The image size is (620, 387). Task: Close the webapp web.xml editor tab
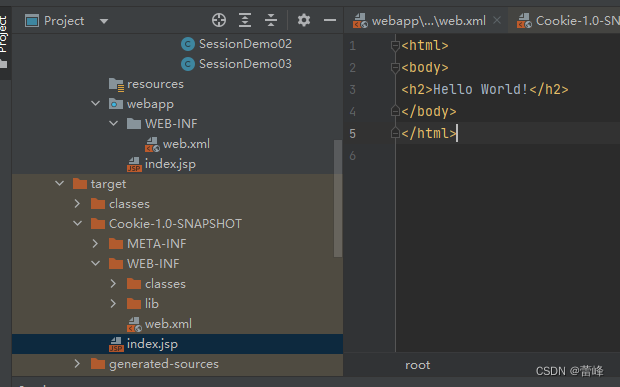(497, 20)
